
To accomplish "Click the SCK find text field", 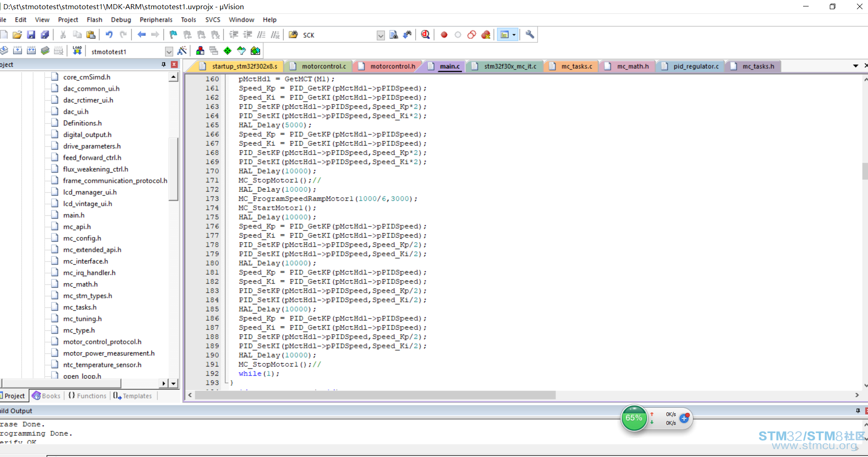I will tap(339, 35).
